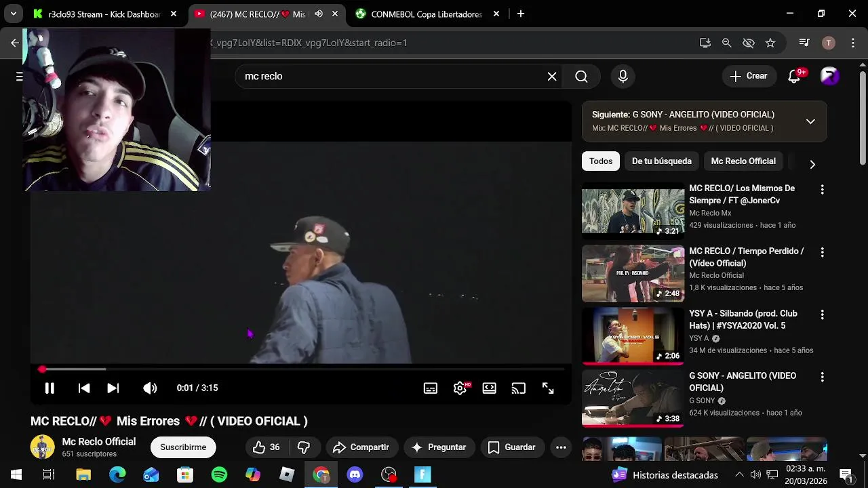The image size is (868, 488).
Task: Mute the video player volume
Action: click(150, 388)
